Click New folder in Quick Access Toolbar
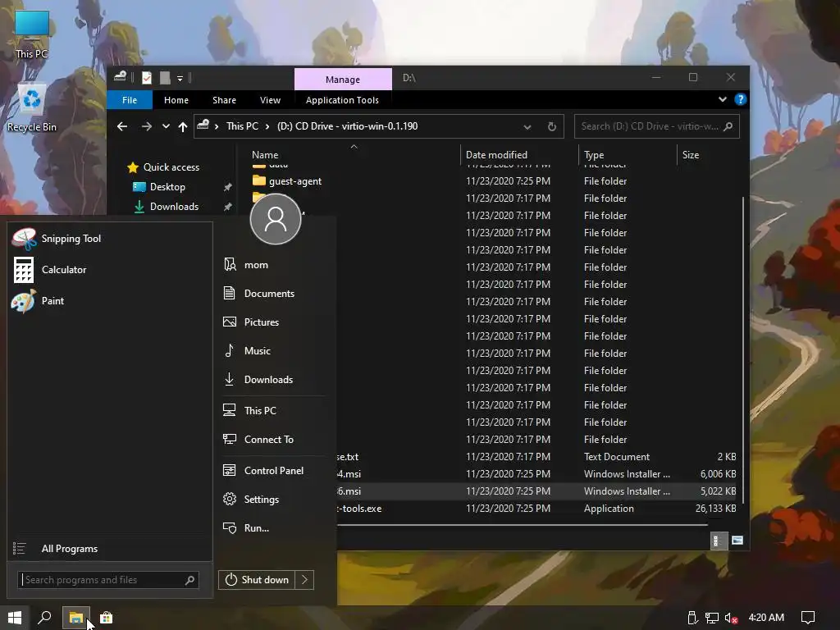Image resolution: width=840 pixels, height=630 pixels. [x=165, y=78]
